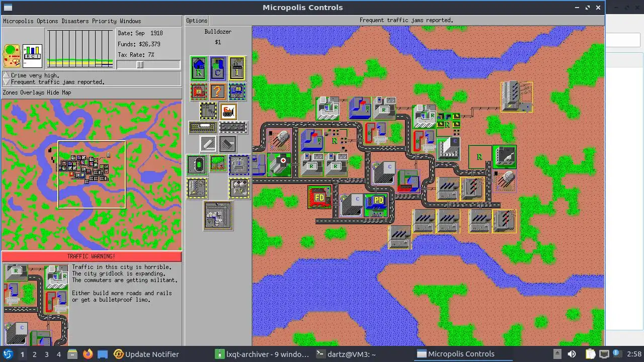Click the overview mini map
Viewport: 644px width, 362px height.
point(92,174)
